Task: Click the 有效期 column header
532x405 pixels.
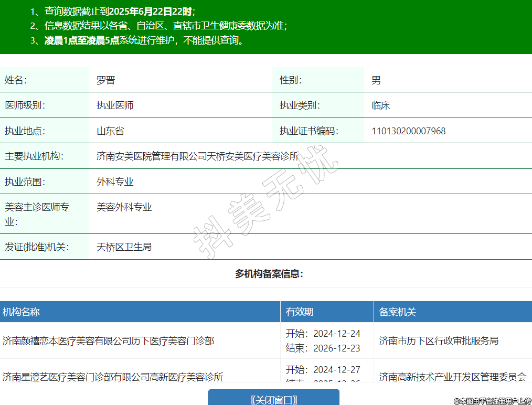Action: click(300, 312)
